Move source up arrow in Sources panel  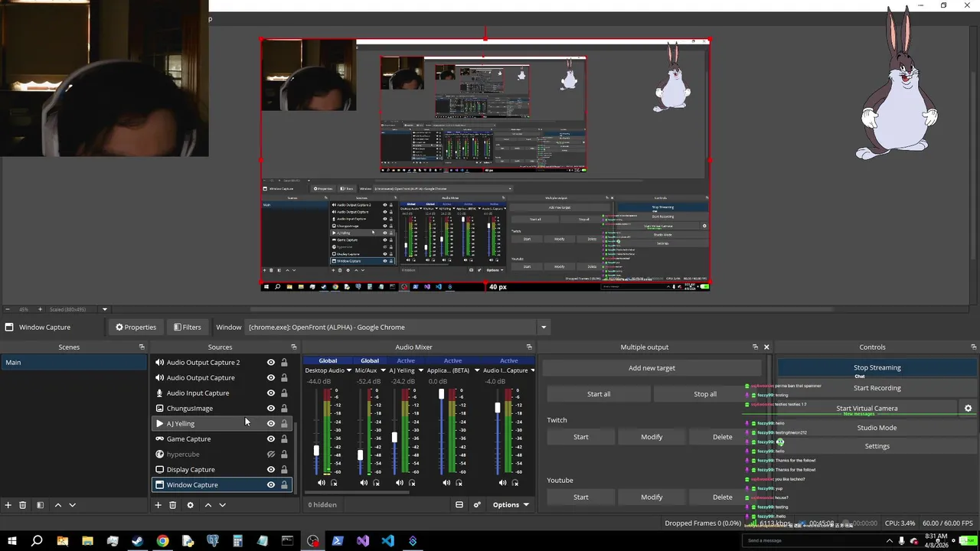207,505
